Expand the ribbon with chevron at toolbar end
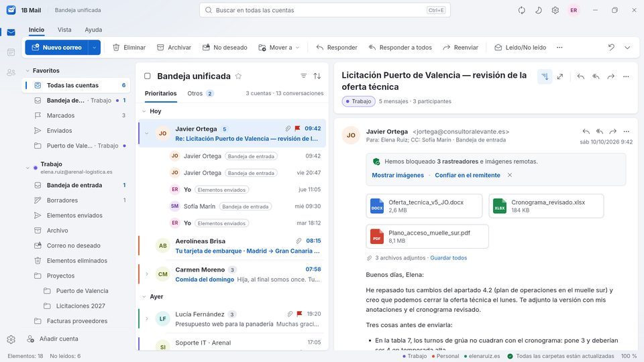Viewport: 644px width, 362px height. pos(627,48)
